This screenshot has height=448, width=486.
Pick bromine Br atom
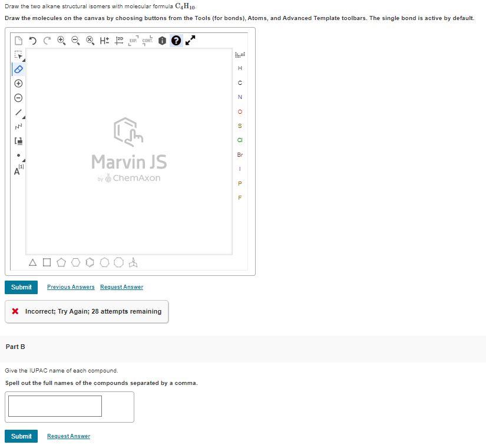point(240,155)
